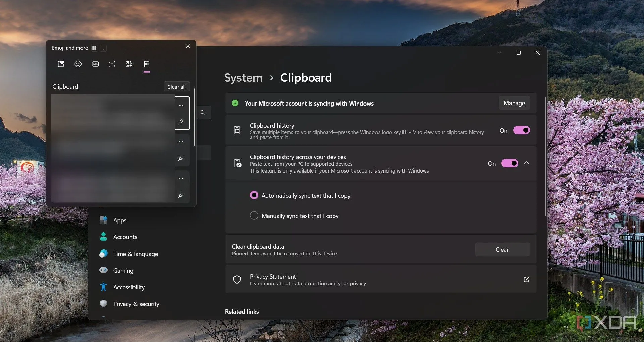
Task: Click the Manage account sync button
Action: [x=514, y=103]
